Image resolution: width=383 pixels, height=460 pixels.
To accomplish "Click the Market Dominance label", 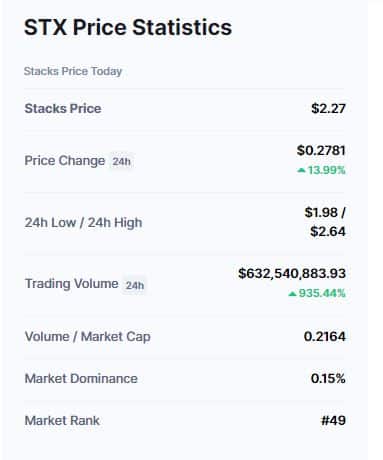I will [81, 378].
